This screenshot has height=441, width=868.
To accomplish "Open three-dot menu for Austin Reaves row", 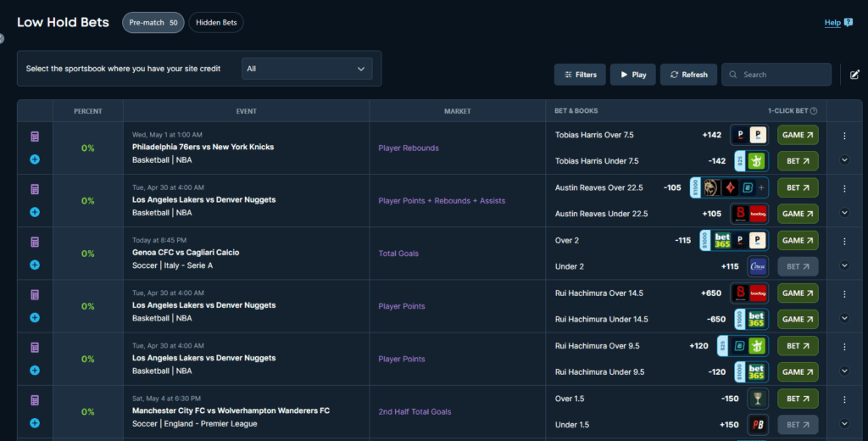I will pos(844,188).
